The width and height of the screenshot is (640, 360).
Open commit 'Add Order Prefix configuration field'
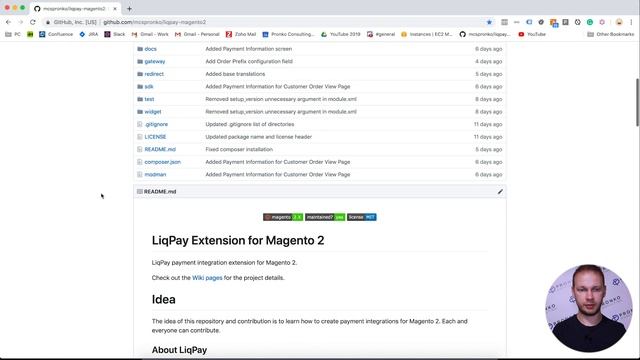249,62
